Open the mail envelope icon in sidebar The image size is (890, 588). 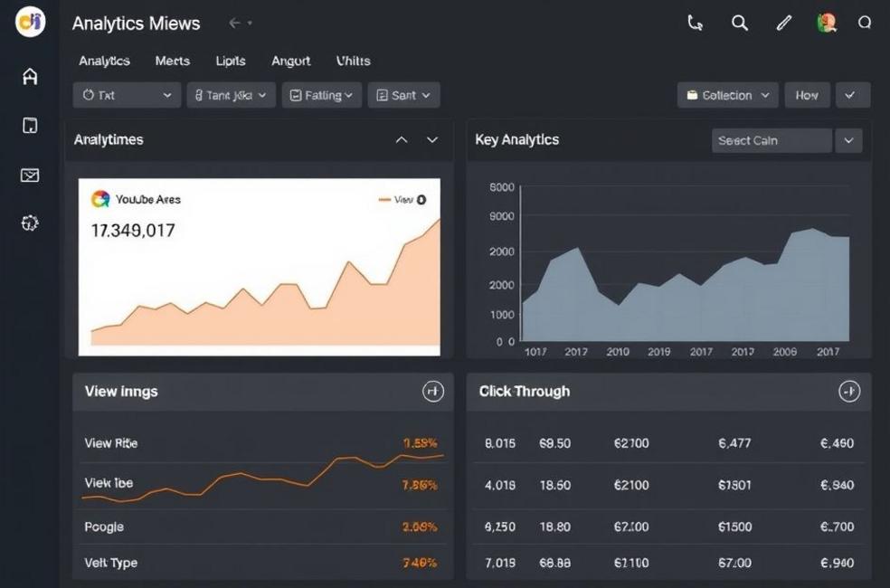(30, 175)
